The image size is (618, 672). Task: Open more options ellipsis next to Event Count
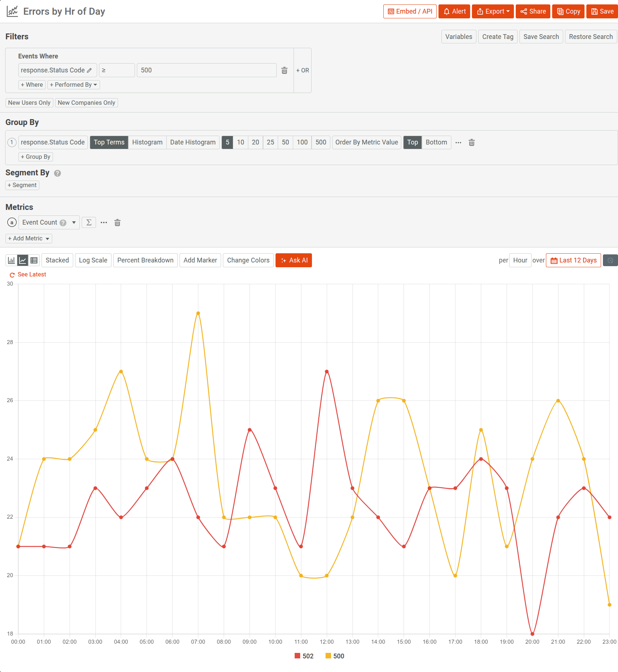coord(103,223)
